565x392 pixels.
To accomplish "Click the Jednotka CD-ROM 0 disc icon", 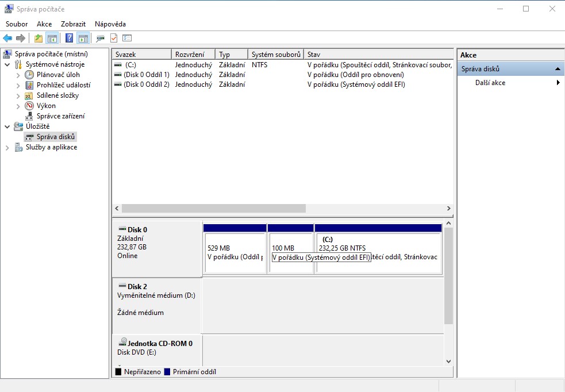I will point(123,341).
